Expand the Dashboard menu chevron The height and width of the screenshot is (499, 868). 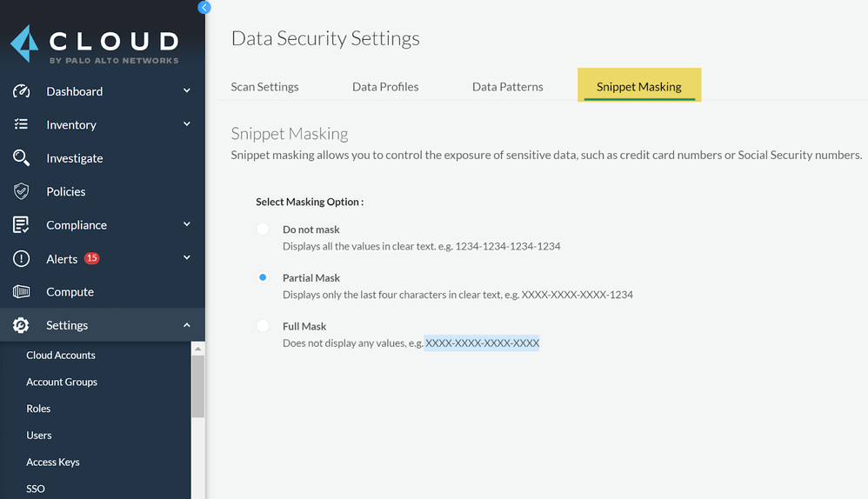(x=187, y=91)
